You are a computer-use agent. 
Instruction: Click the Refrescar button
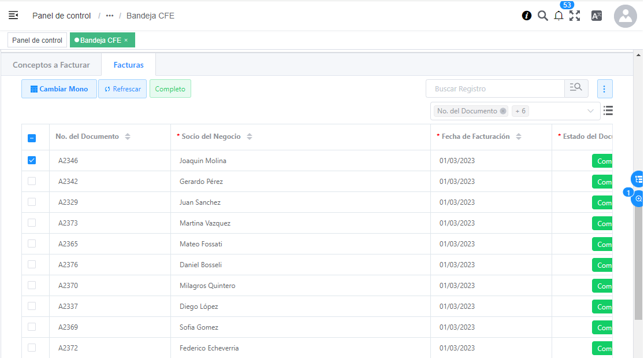click(x=122, y=89)
